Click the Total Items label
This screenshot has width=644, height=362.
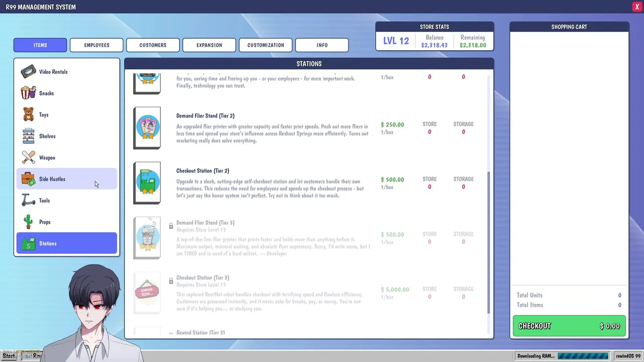click(x=530, y=305)
